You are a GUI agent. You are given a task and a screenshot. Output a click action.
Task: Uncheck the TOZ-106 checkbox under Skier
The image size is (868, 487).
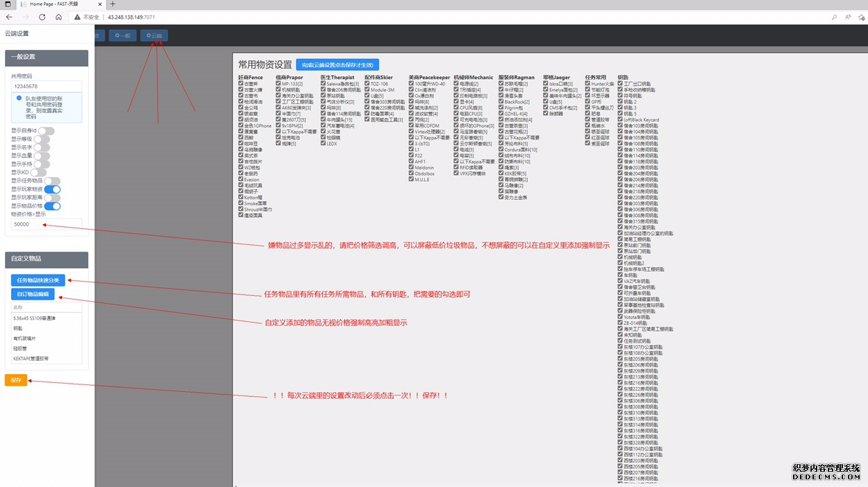point(367,83)
